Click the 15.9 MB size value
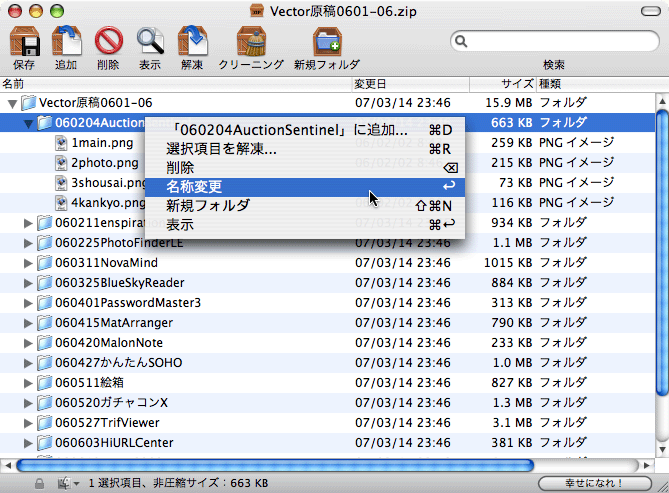The image size is (669, 493). pyautogui.click(x=509, y=103)
